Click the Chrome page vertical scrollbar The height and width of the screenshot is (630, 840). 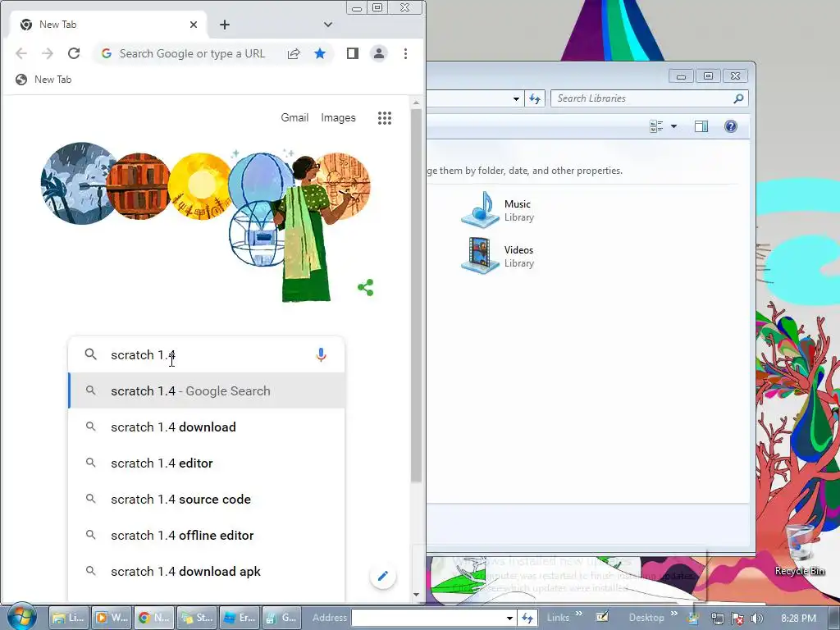tap(416, 294)
